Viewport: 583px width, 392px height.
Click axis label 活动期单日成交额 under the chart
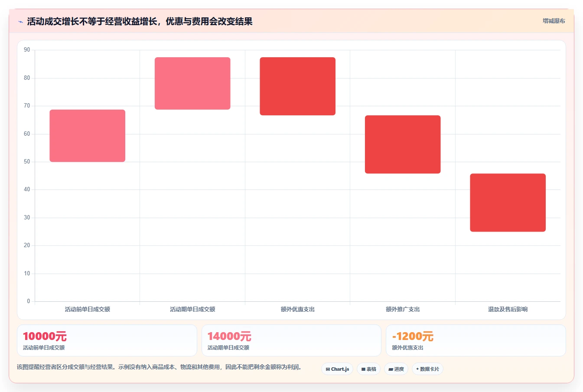coord(192,309)
